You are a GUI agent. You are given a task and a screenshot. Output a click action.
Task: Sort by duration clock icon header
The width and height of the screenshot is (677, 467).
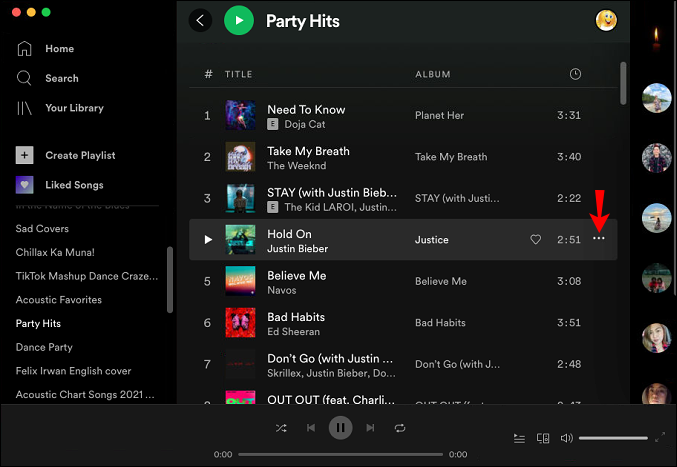coord(575,74)
